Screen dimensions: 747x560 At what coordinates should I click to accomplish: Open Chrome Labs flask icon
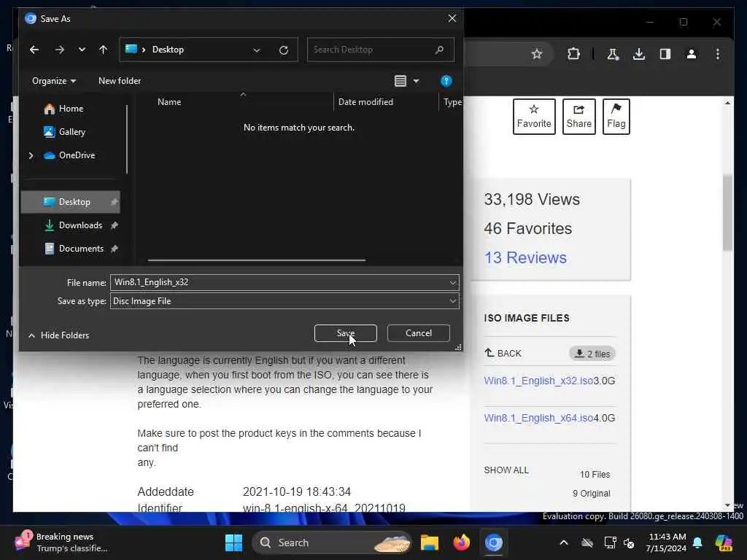[x=613, y=54]
